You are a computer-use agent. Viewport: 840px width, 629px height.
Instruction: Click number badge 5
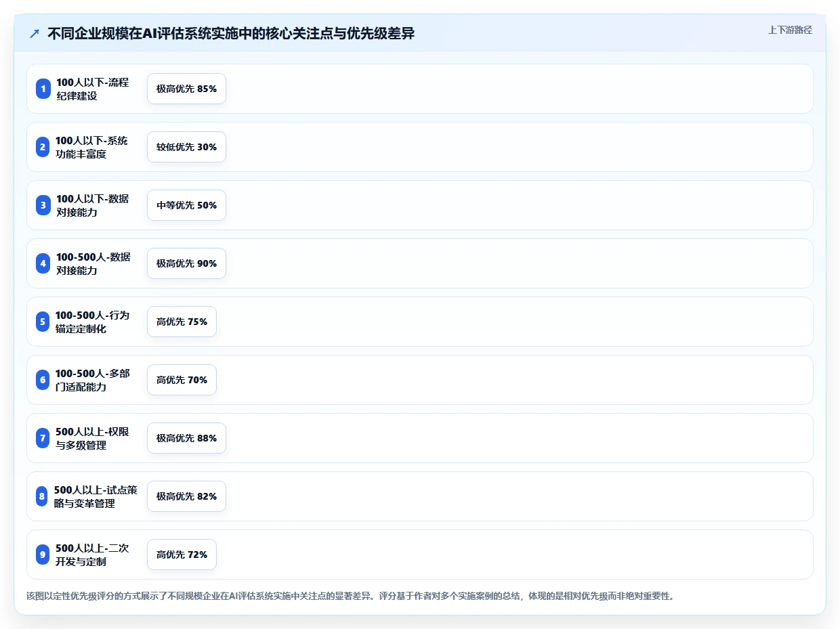[43, 322]
